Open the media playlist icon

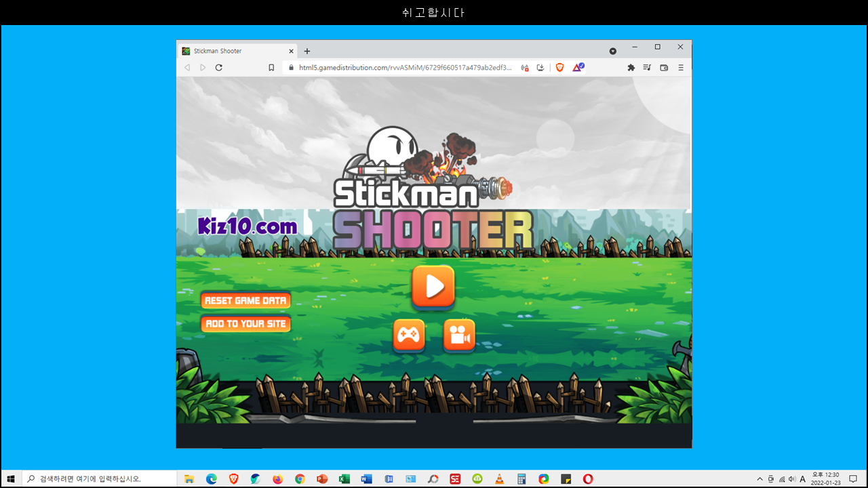647,68
